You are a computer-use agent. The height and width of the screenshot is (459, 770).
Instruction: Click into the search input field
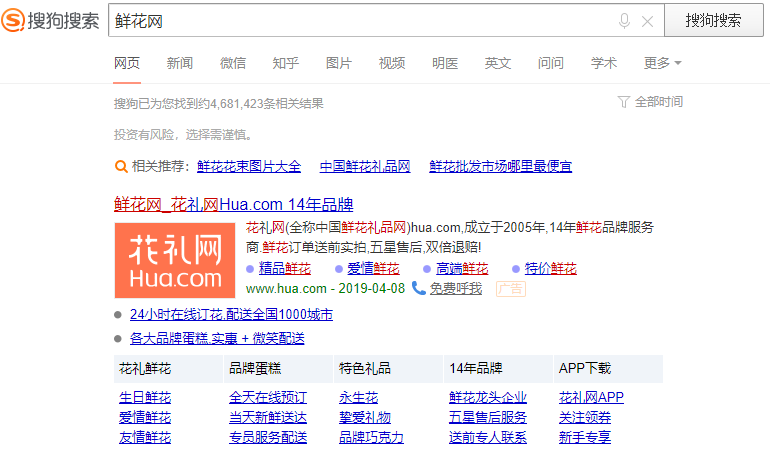pos(360,21)
